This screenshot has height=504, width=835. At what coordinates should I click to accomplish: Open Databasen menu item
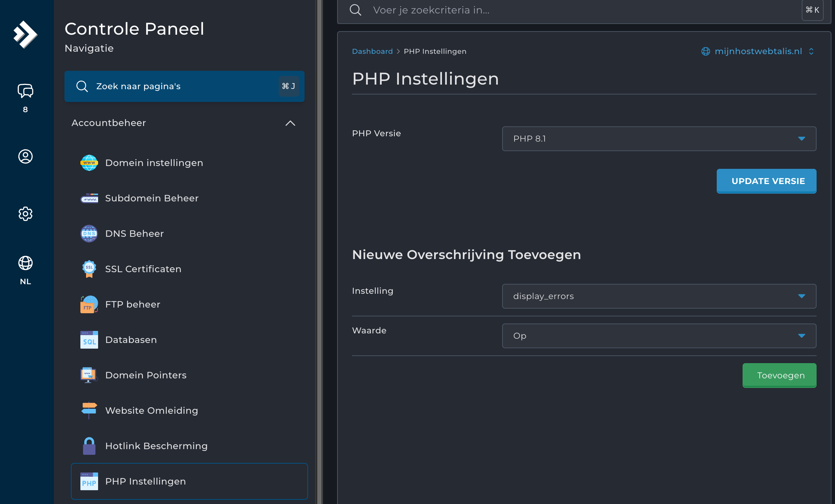(x=189, y=340)
